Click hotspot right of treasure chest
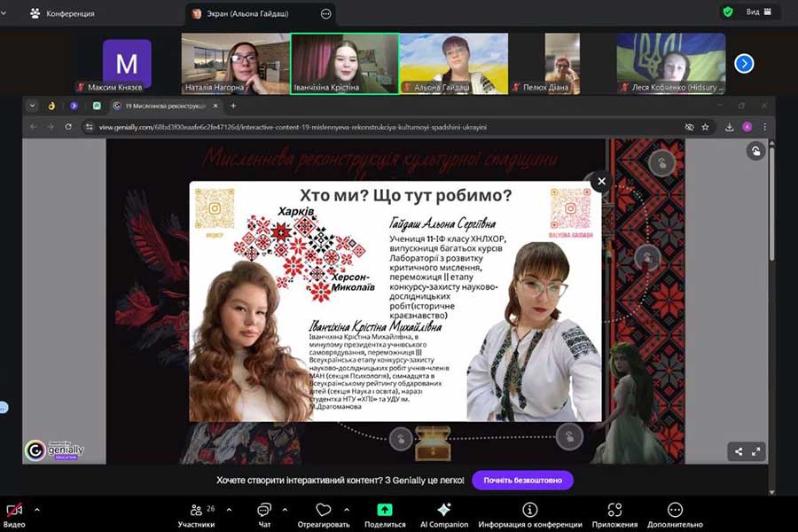Viewport: 798px width, 532px height. pos(569,437)
